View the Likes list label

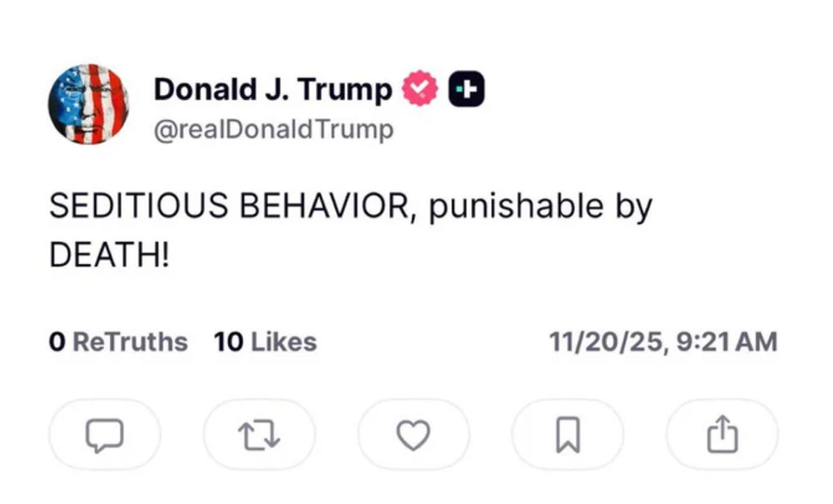[x=283, y=342]
